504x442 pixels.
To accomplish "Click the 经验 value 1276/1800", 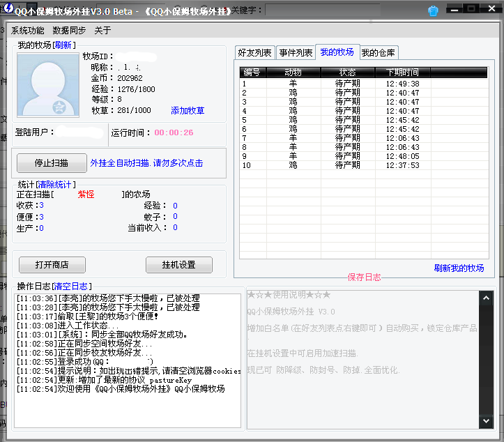I will pyautogui.click(x=137, y=89).
